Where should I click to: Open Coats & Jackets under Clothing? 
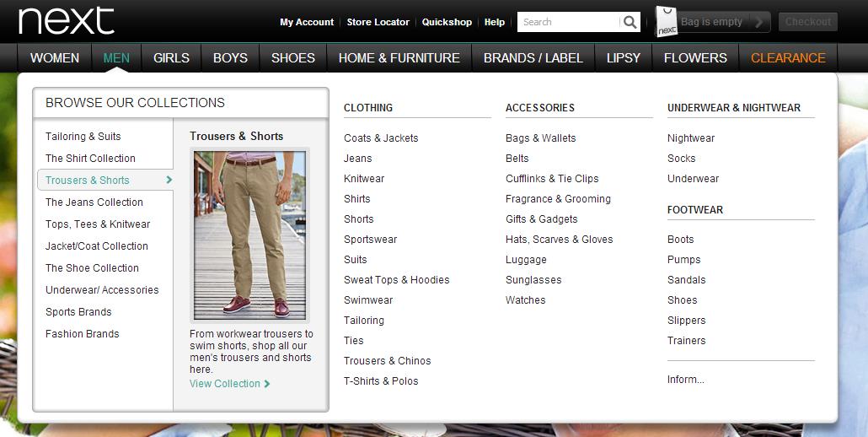click(x=381, y=138)
